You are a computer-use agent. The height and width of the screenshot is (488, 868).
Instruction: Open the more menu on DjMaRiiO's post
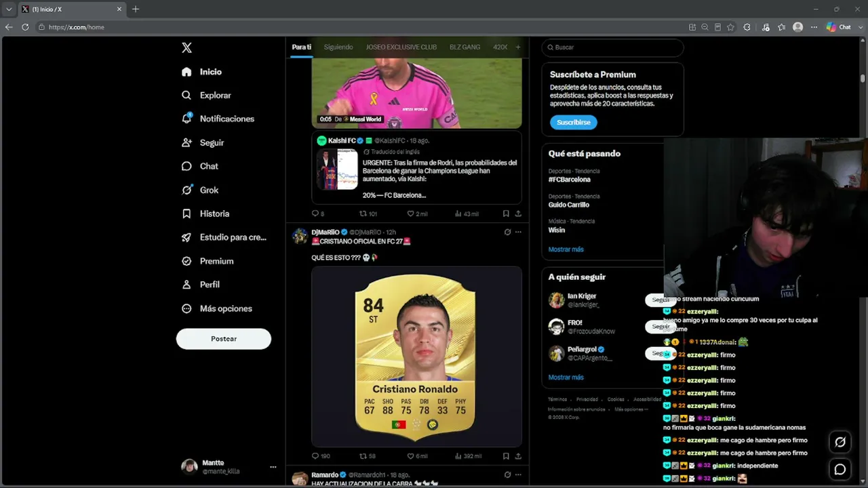point(518,232)
